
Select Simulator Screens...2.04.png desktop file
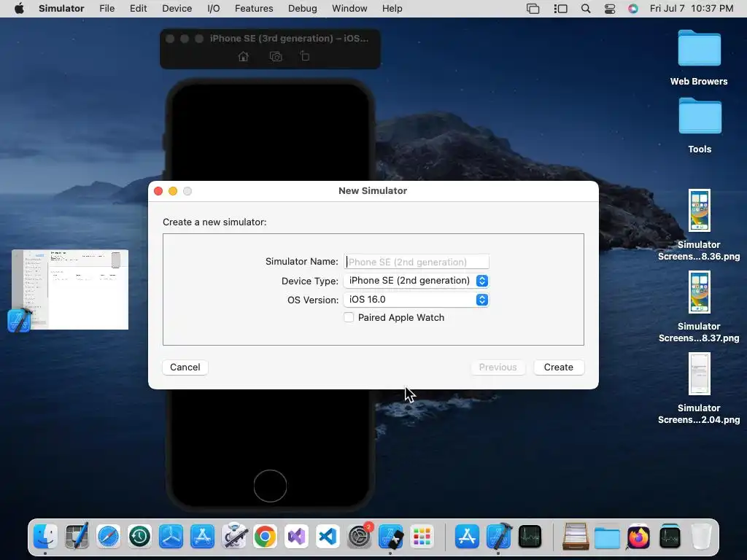(x=699, y=389)
